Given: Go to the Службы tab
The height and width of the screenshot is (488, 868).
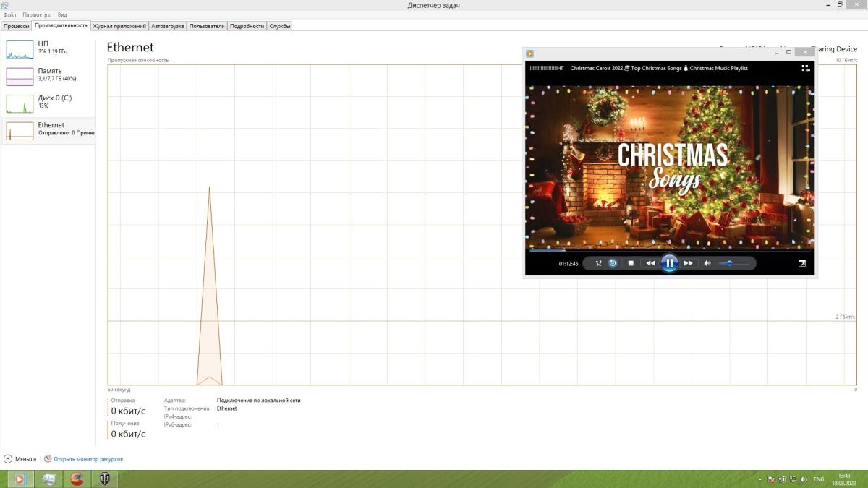Looking at the screenshot, I should [280, 26].
